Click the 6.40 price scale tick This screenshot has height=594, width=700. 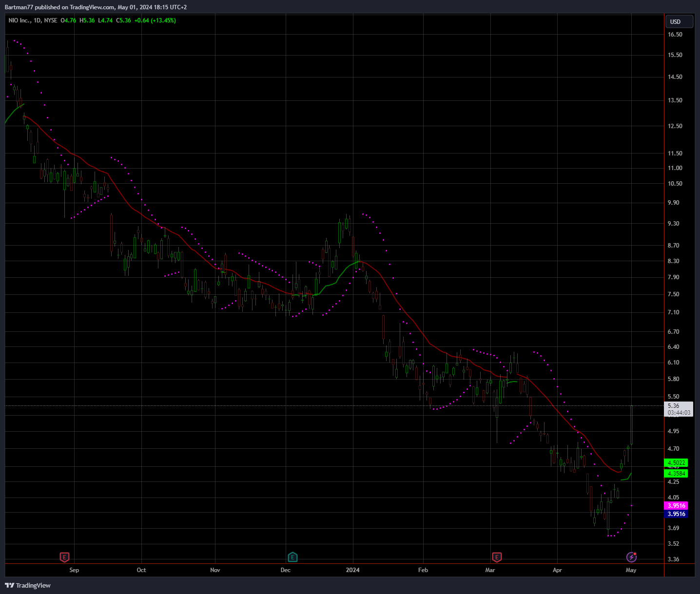674,347
